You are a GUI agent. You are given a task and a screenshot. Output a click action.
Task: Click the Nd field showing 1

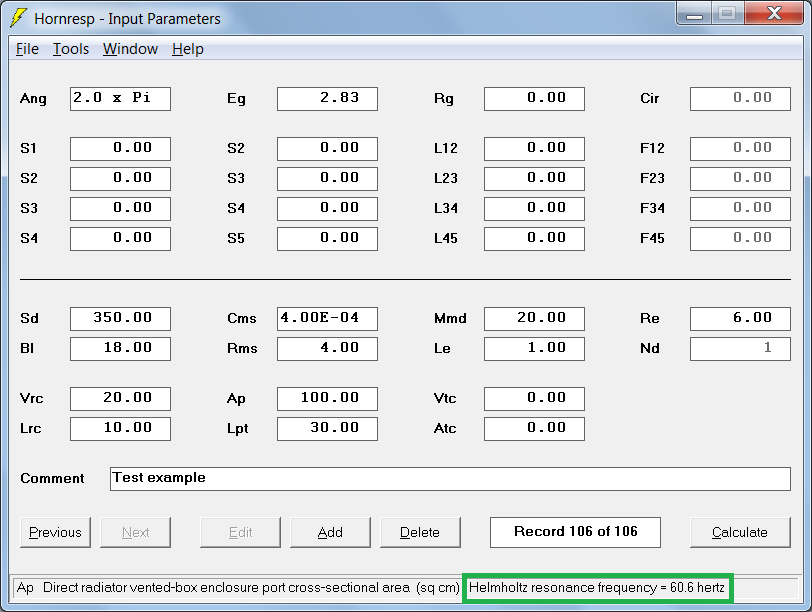[x=741, y=349]
